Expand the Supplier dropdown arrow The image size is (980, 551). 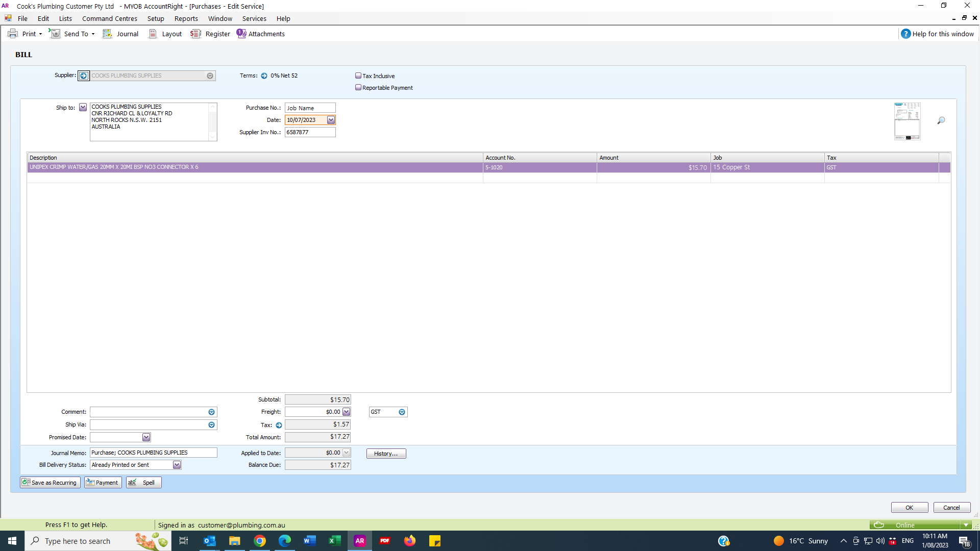point(210,76)
